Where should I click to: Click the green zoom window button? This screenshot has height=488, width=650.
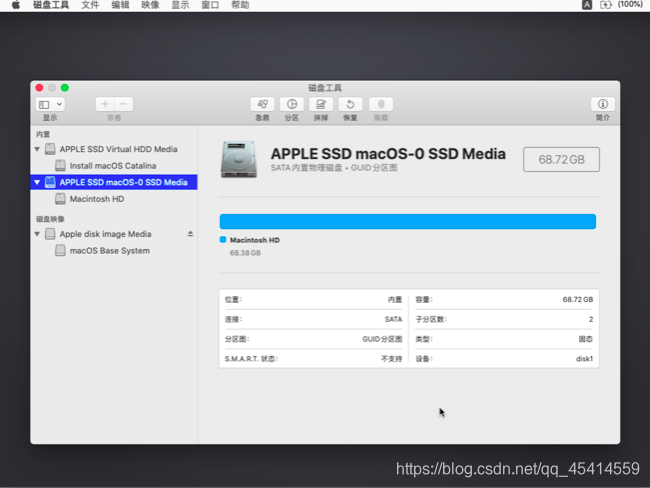(x=65, y=87)
